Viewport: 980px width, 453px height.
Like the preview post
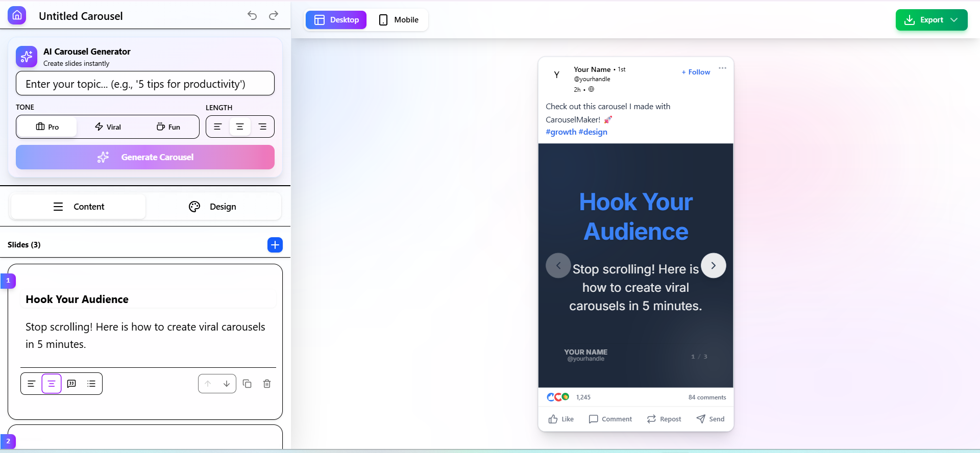point(561,419)
